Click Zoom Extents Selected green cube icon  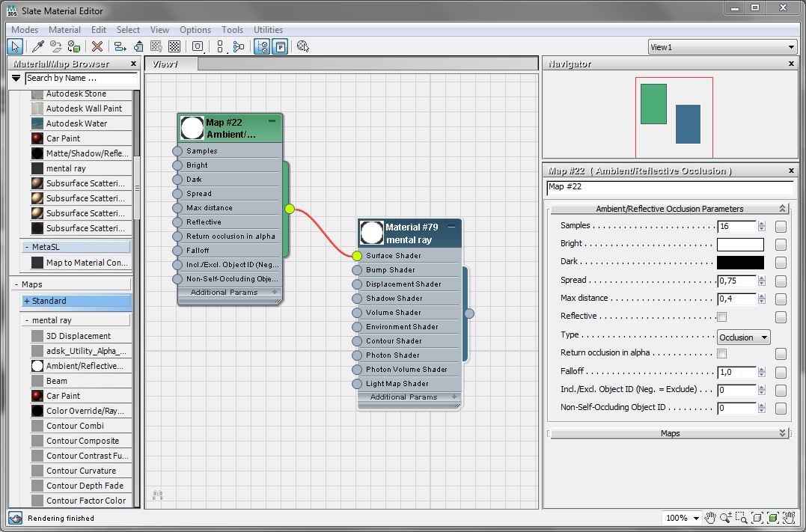tap(772, 518)
